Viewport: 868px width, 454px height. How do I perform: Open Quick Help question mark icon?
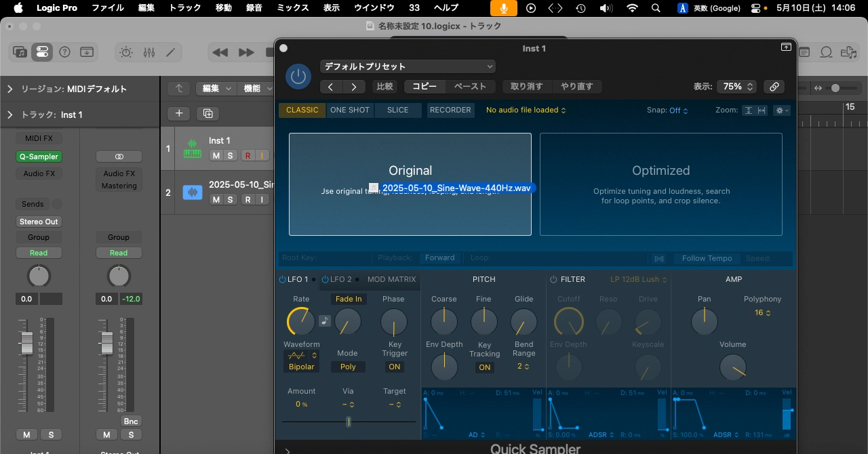[x=64, y=52]
